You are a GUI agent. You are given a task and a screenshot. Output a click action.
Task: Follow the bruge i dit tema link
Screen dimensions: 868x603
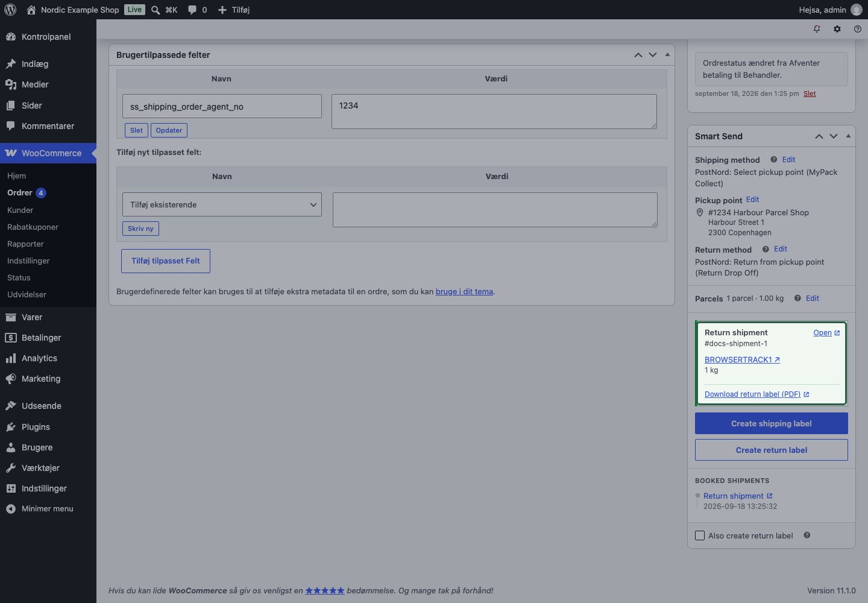[x=464, y=291]
